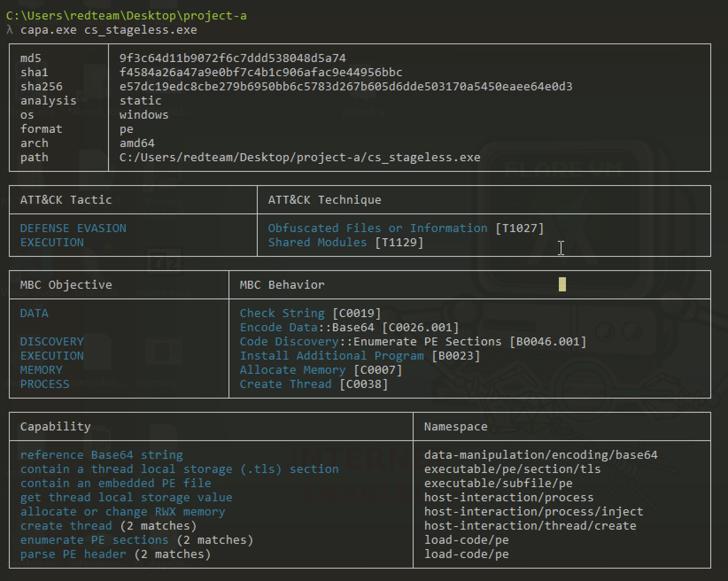Click the DEFENSE EVASION tactic
This screenshot has height=581, width=728.
(73, 228)
